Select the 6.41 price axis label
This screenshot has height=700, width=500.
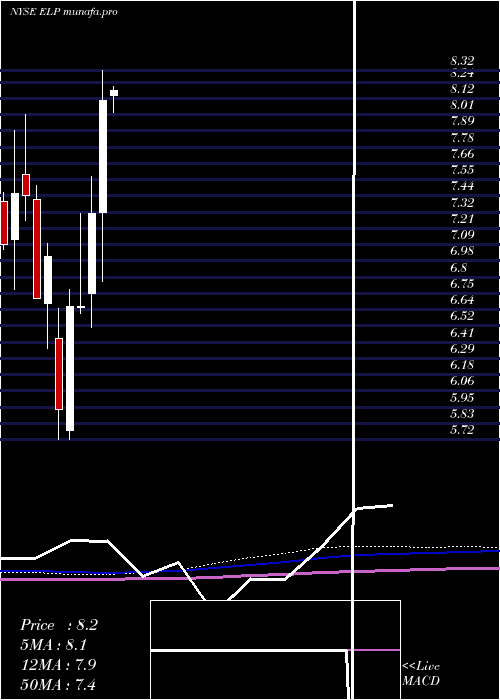[x=462, y=333]
